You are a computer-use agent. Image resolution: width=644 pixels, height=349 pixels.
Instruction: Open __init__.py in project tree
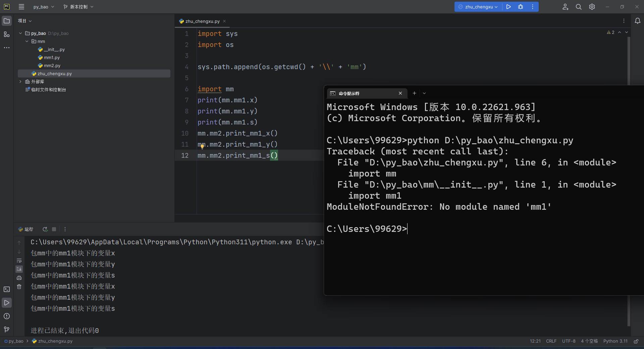click(54, 49)
